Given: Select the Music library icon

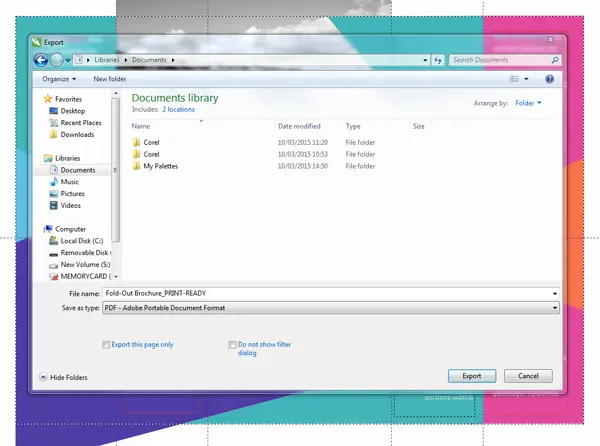Looking at the screenshot, I should click(54, 182).
